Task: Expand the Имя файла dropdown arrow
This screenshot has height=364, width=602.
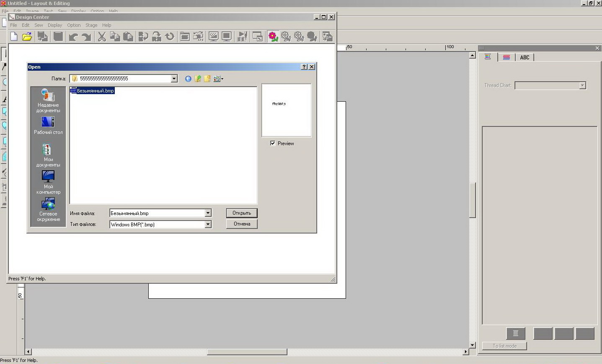Action: click(x=208, y=213)
